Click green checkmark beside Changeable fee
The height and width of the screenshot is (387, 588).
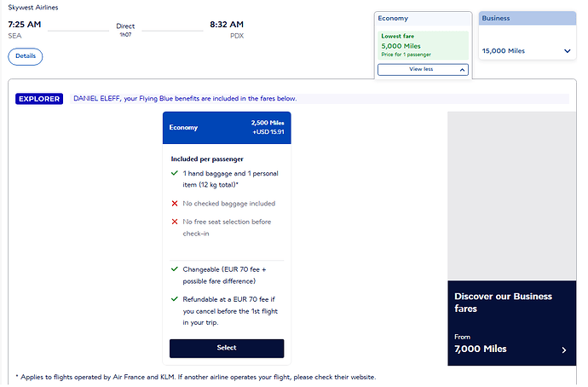click(175, 269)
